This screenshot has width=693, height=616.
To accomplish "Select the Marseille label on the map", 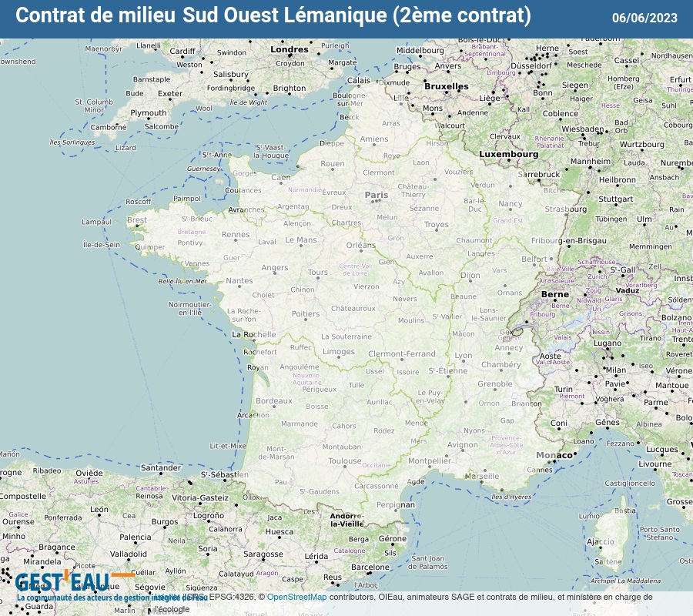I will (482, 476).
